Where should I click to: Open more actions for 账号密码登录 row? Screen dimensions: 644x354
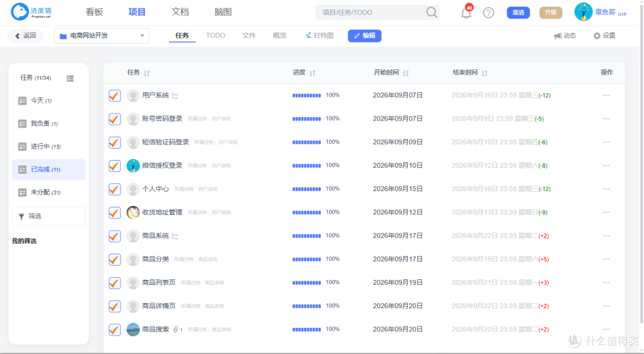[x=606, y=119]
